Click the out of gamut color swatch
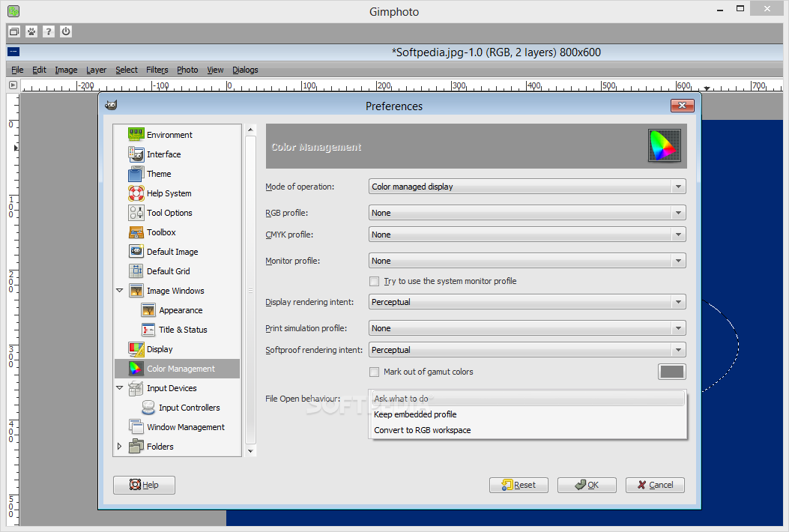 (x=672, y=372)
